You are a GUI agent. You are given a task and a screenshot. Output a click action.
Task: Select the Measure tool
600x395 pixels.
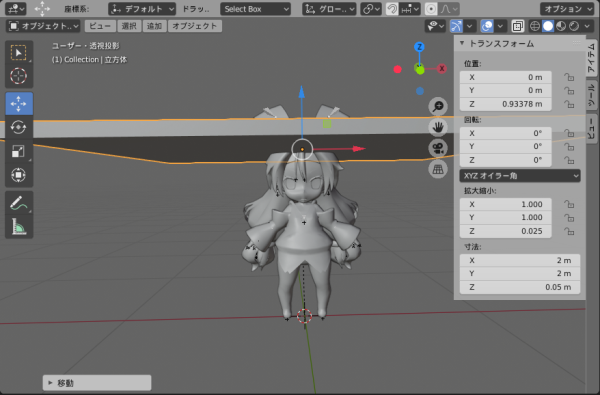point(18,227)
